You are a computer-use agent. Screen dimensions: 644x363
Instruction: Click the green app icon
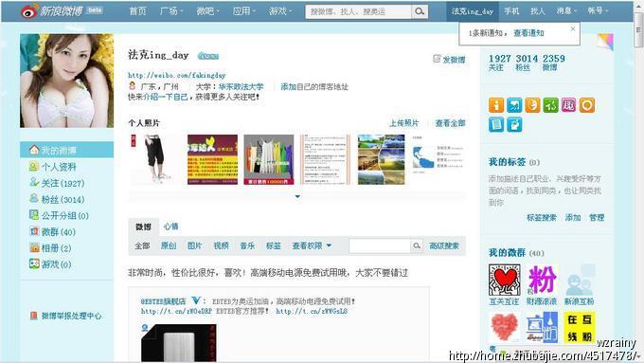click(550, 105)
